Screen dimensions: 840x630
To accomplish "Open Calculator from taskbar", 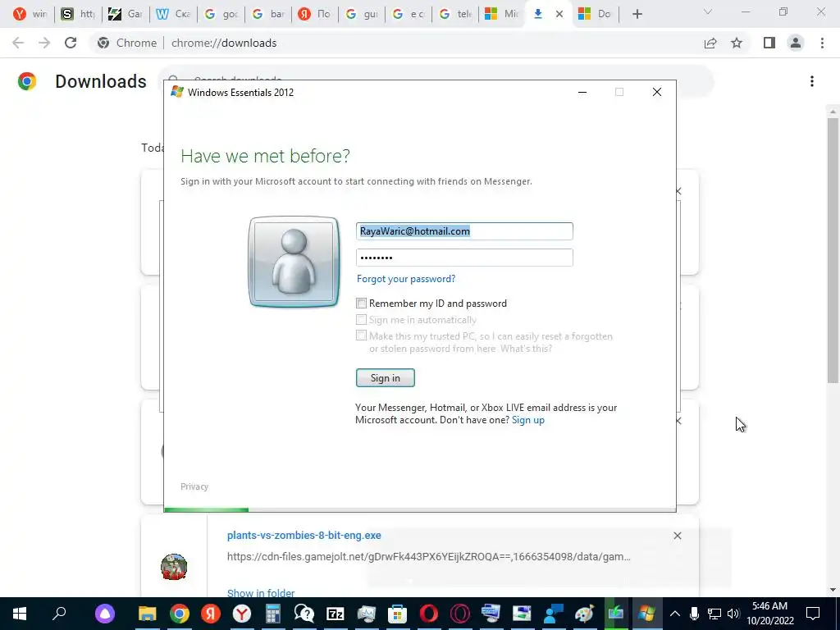I will (x=272, y=614).
